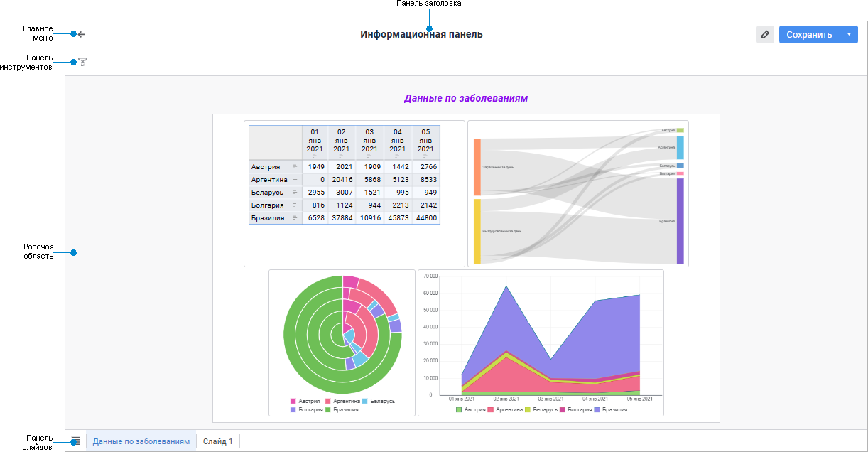Viewport: 868px width, 452px height.
Task: Toggle Австрия series in donut chart legend
Action: [308, 401]
